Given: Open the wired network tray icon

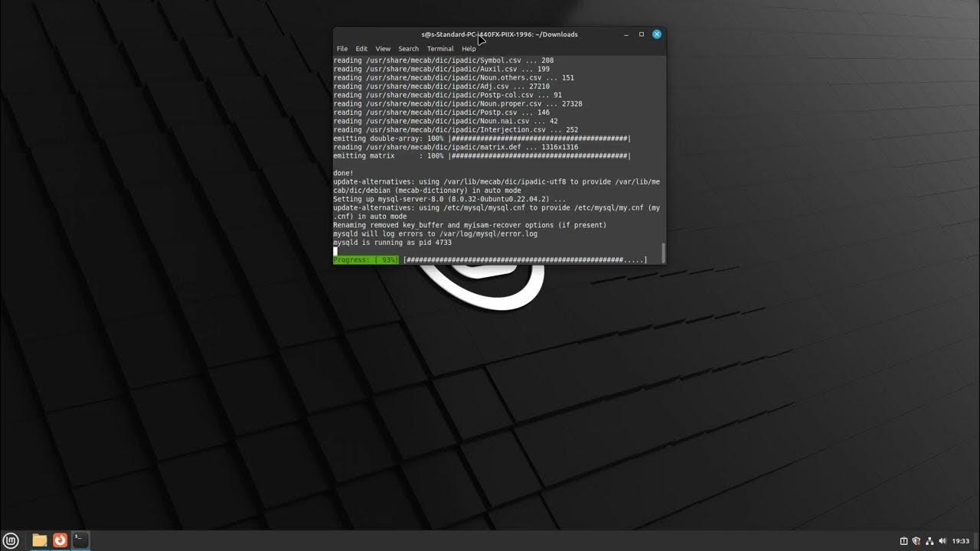Looking at the screenshot, I should click(929, 541).
